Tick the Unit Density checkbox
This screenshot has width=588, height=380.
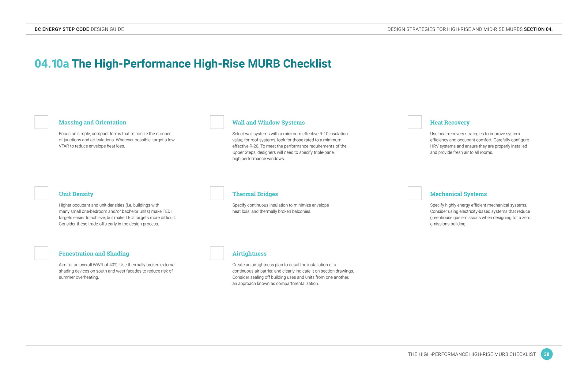coord(41,193)
